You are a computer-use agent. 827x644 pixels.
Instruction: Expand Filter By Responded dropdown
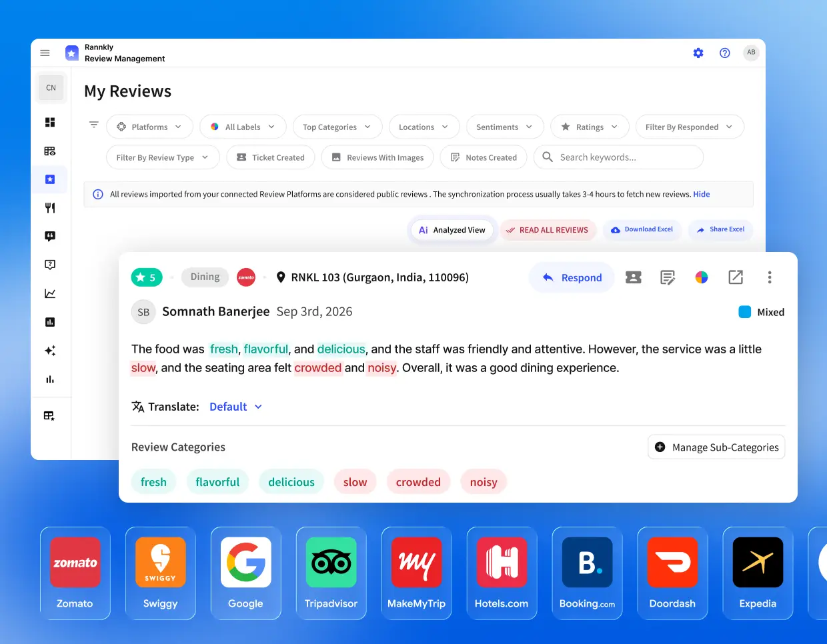[690, 127]
